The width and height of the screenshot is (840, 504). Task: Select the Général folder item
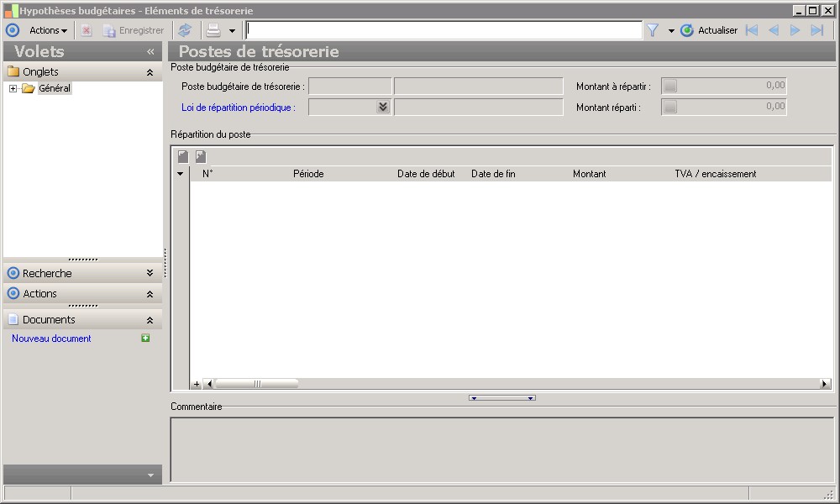tap(54, 88)
